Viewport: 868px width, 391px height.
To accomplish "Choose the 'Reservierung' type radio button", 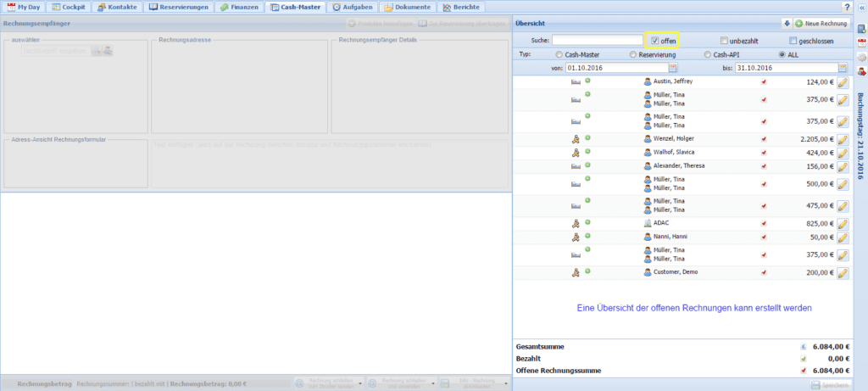I will tap(632, 54).
